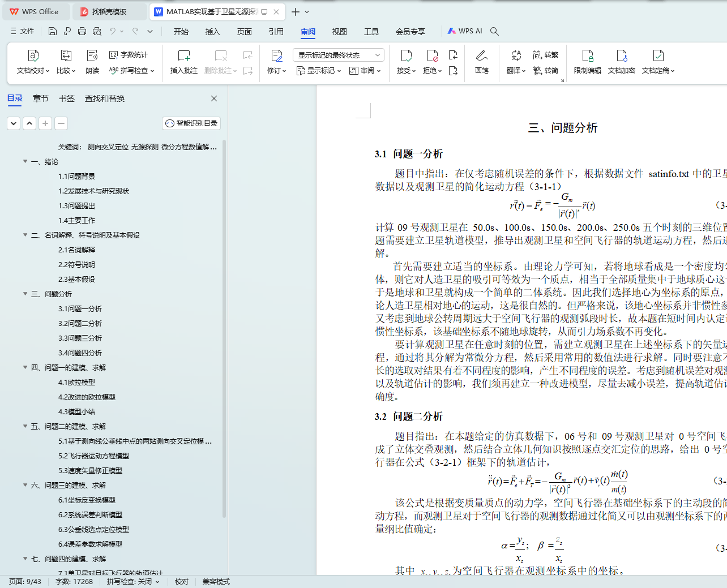Click the 文档定稿 finalize document icon

coord(658,55)
